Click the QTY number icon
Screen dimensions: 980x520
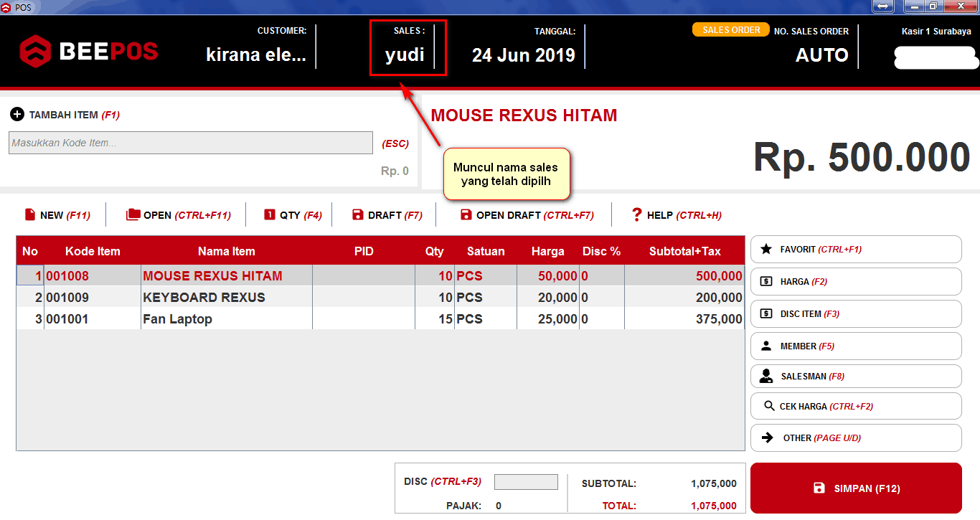(270, 214)
